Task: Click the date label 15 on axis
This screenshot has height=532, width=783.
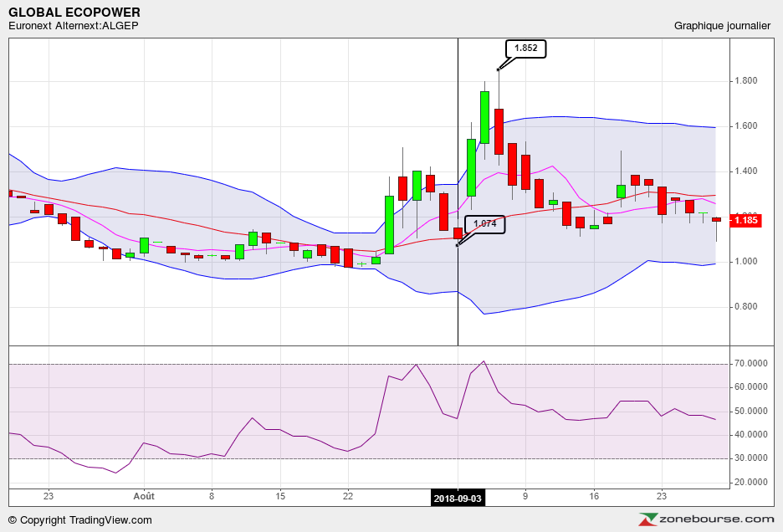Action: tap(280, 497)
